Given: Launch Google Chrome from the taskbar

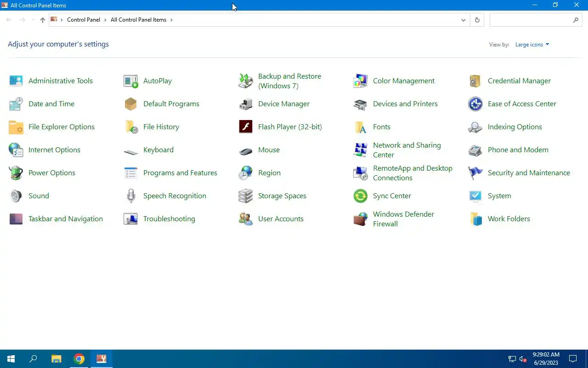Looking at the screenshot, I should (79, 359).
